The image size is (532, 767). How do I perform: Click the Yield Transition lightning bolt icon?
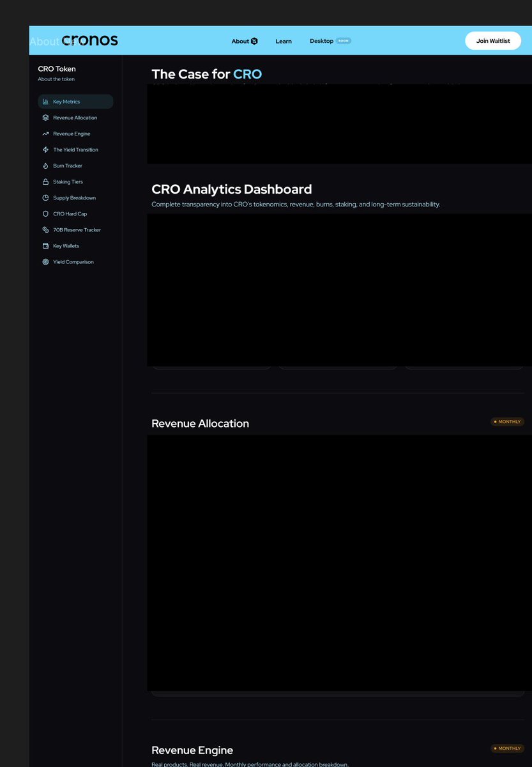45,150
